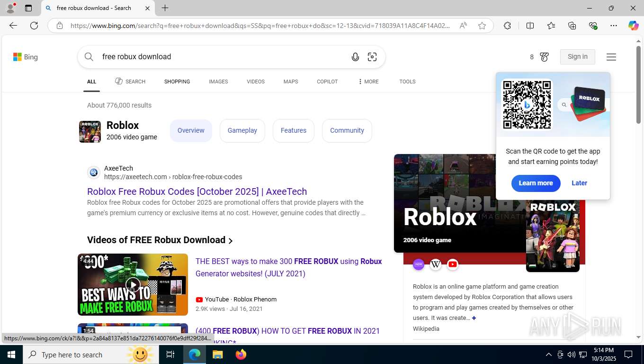Open Copilot sidebar icon

(x=633, y=26)
